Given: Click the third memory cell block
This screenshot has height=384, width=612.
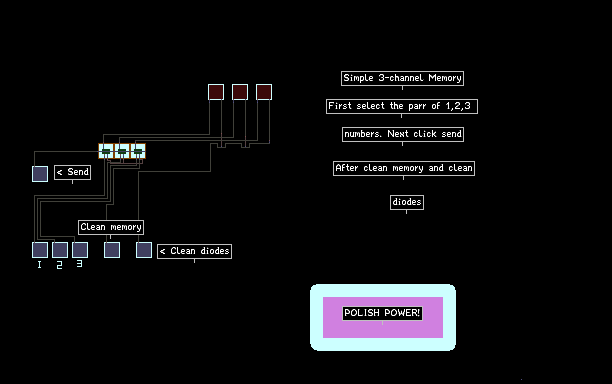Looking at the screenshot, I should tap(138, 151).
